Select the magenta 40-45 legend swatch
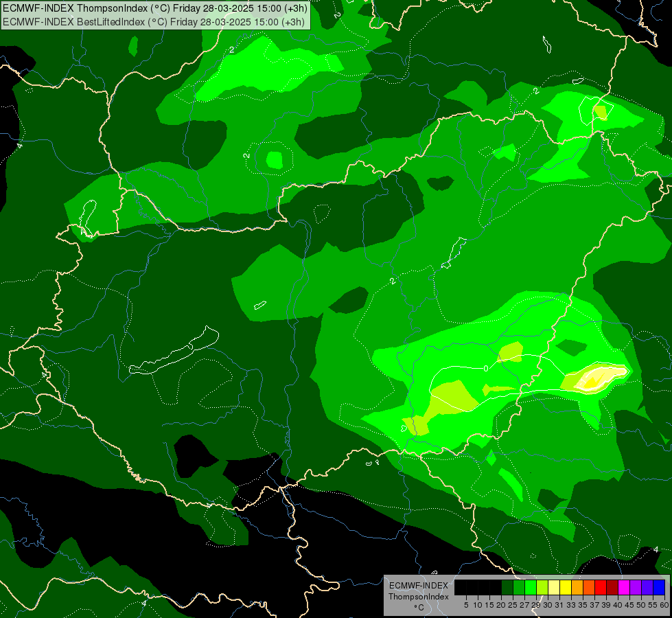The width and height of the screenshot is (672, 618). 624,587
